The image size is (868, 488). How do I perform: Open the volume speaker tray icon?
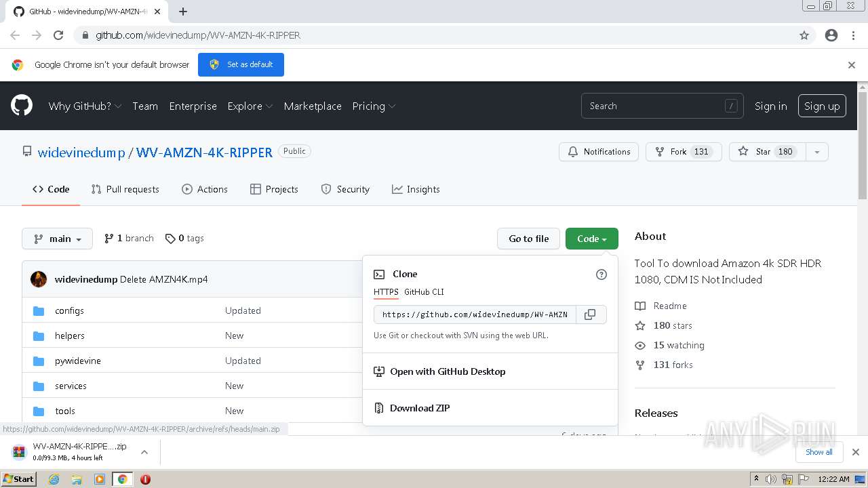click(x=771, y=479)
